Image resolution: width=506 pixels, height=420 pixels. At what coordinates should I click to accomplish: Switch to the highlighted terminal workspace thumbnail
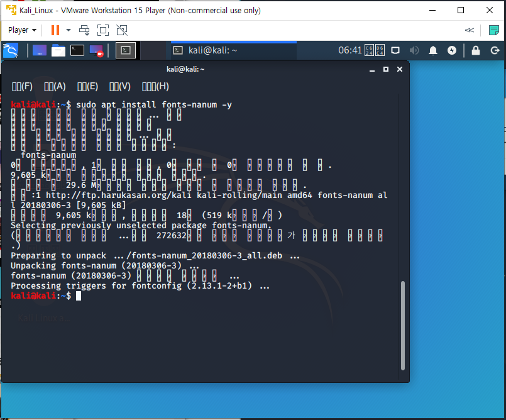click(x=126, y=50)
